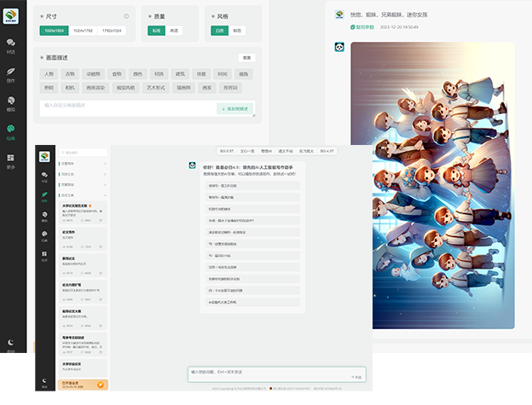This screenshot has height=405, width=532.
Task: Open 更多 grid icon in the main sidebar
Action: point(11,159)
